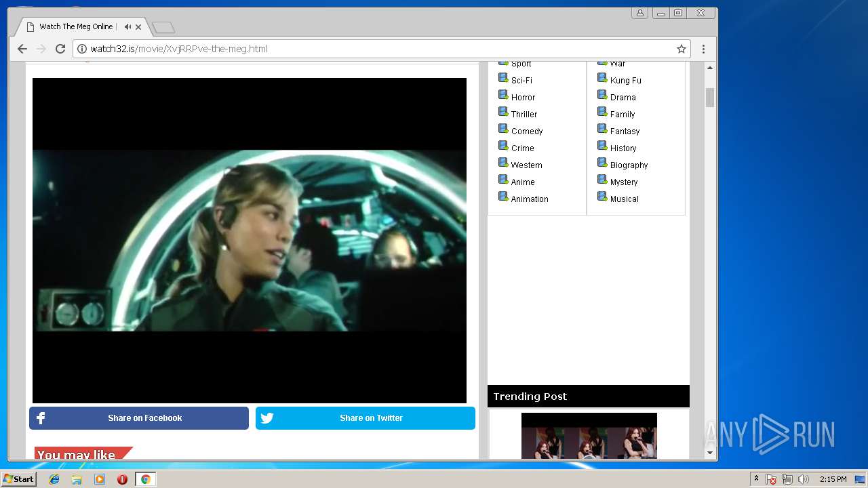Screen dimensions: 868x488
Task: Click the Comedy genre icon
Action: (503, 129)
